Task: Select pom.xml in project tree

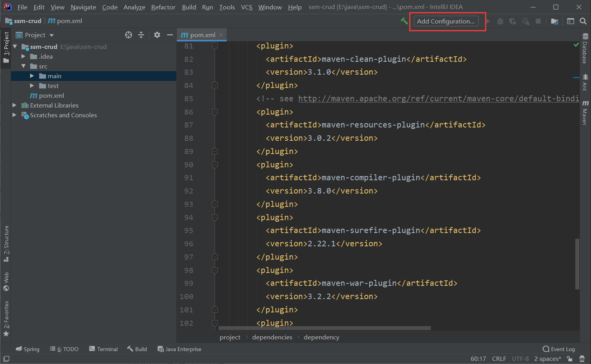Action: pos(47,95)
